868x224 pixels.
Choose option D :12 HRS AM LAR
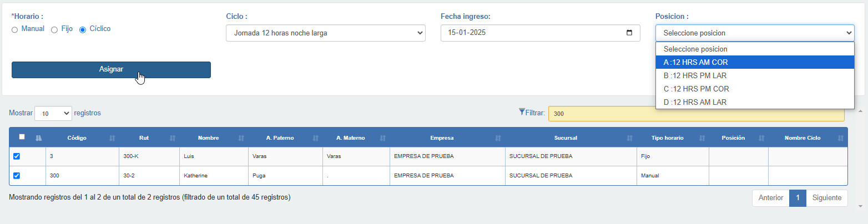pyautogui.click(x=755, y=102)
